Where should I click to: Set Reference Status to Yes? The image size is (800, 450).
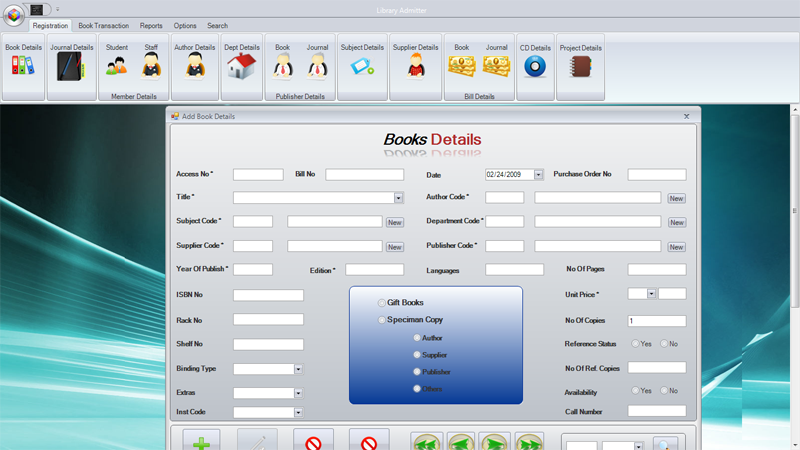[635, 344]
